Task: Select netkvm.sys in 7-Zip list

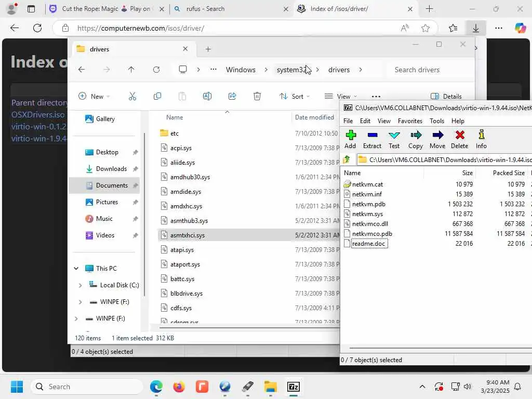Action: [x=367, y=214]
